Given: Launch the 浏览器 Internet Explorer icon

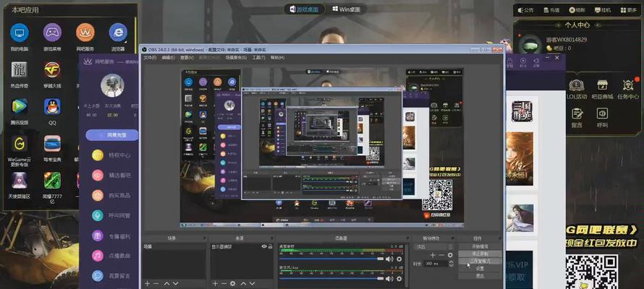Looking at the screenshot, I should coord(118,33).
